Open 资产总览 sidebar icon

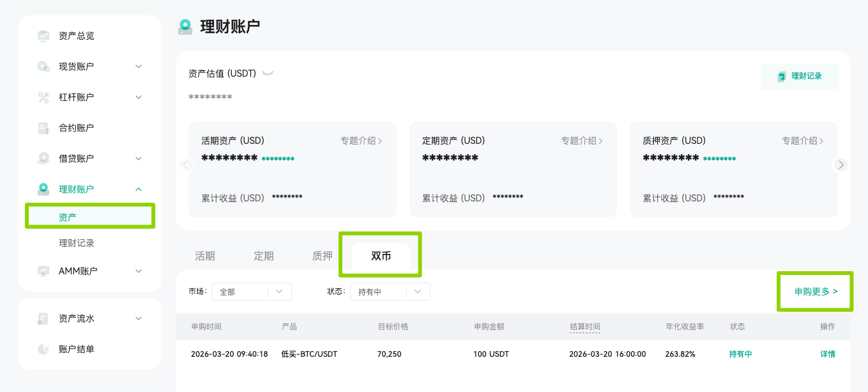point(43,36)
